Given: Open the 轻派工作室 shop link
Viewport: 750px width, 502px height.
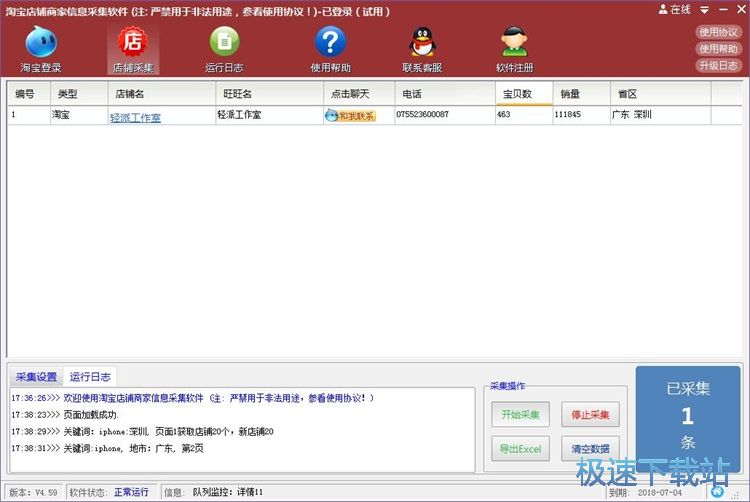Looking at the screenshot, I should click(x=135, y=118).
